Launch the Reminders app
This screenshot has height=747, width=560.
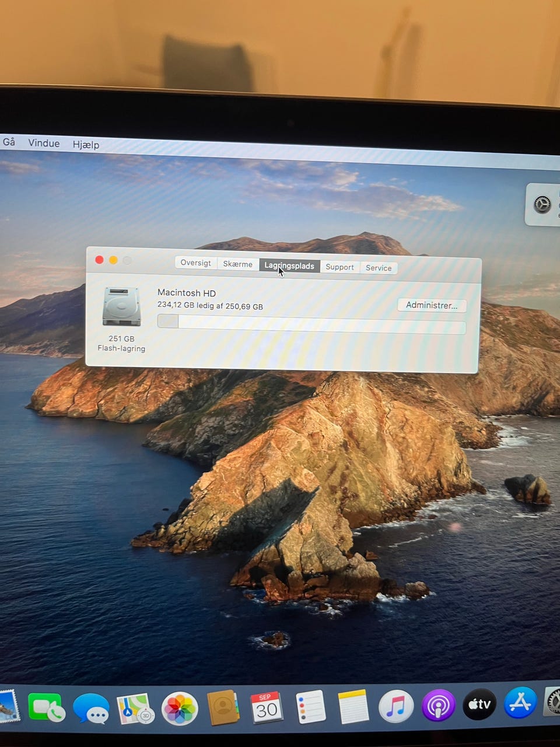click(310, 707)
